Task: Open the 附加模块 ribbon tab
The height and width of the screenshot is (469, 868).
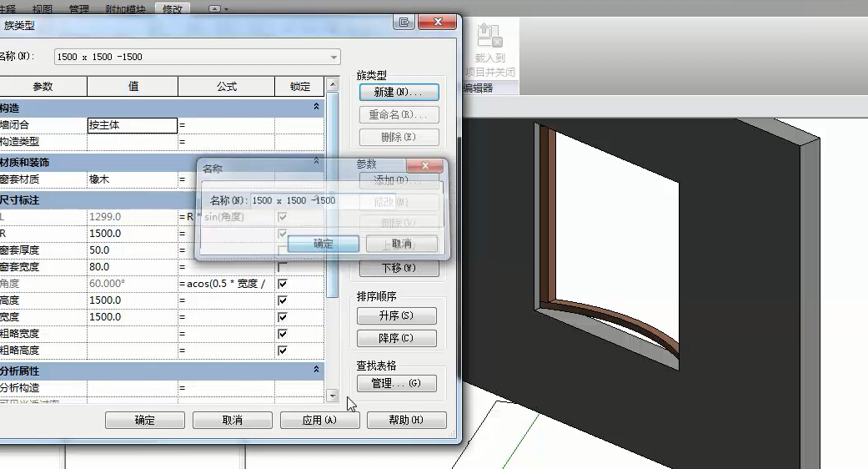Action: 125,9
